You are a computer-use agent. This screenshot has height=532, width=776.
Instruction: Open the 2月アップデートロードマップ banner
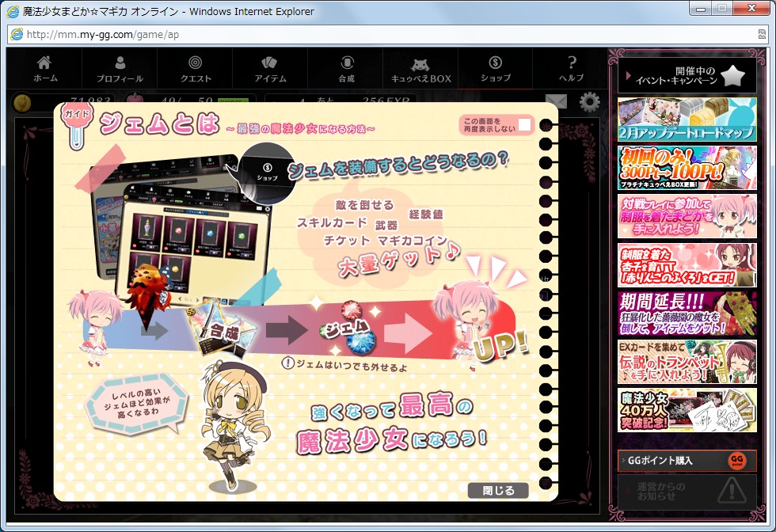click(687, 120)
